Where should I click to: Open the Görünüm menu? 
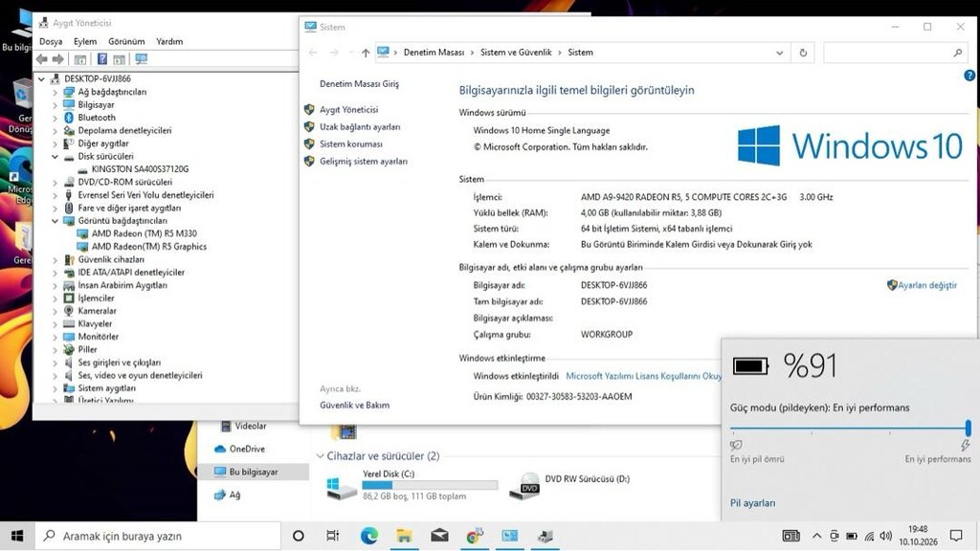pos(126,41)
